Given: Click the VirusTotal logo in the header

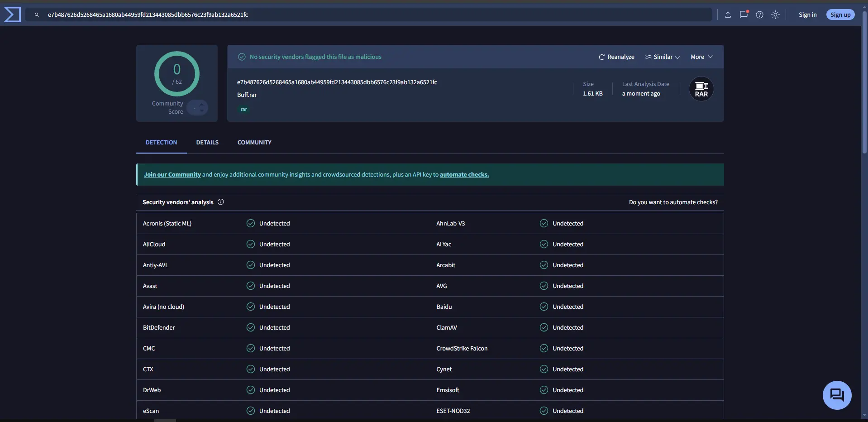Looking at the screenshot, I should click(12, 14).
